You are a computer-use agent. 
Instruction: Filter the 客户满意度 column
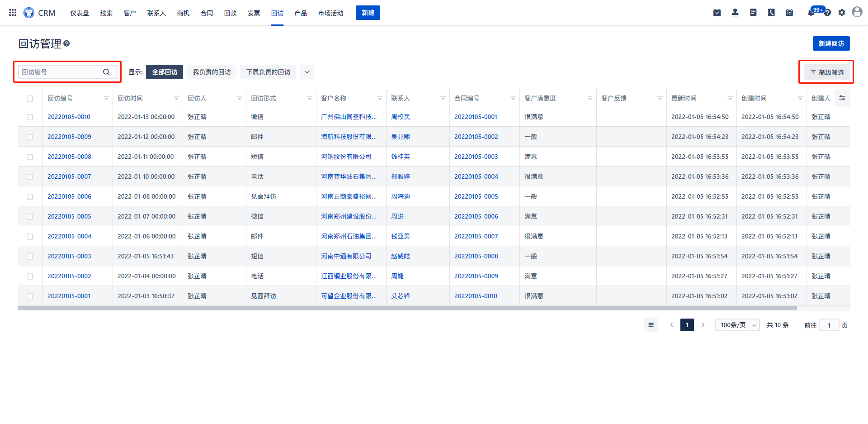click(x=590, y=98)
